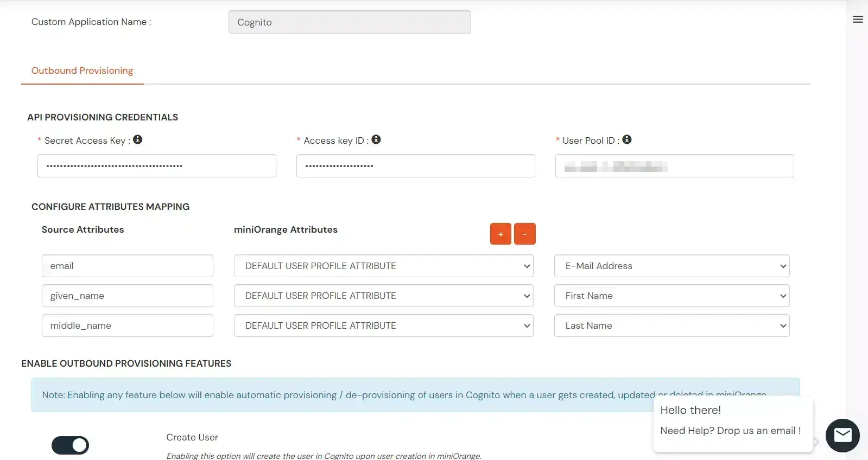Open the First Name dropdown
This screenshot has width=868, height=460.
coord(671,296)
